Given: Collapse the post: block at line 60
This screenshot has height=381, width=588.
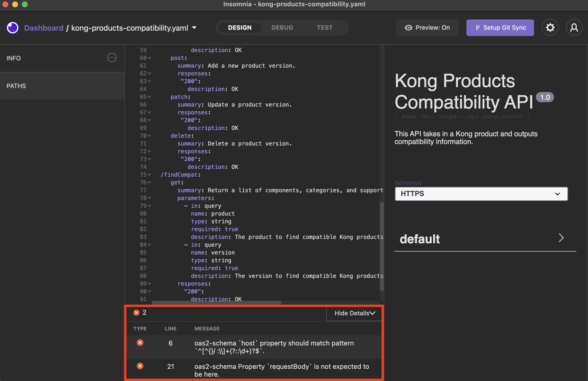Looking at the screenshot, I should (x=149, y=58).
